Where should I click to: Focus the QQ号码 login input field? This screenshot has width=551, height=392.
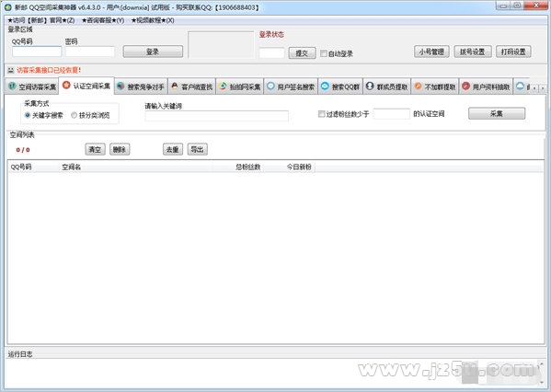pyautogui.click(x=37, y=52)
